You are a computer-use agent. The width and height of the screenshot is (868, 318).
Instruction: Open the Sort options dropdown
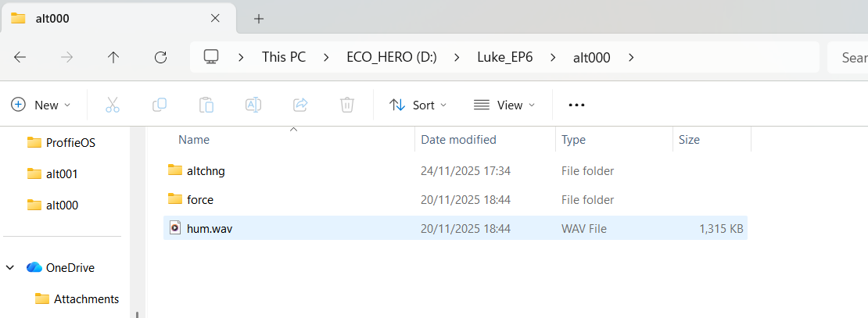pyautogui.click(x=418, y=105)
